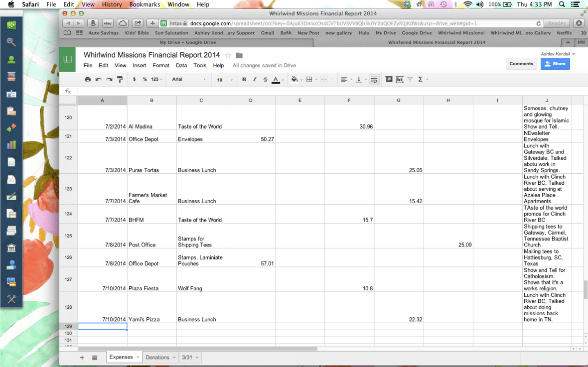Image resolution: width=588 pixels, height=367 pixels.
Task: Switch to the Expenses sheet tab
Action: click(120, 357)
